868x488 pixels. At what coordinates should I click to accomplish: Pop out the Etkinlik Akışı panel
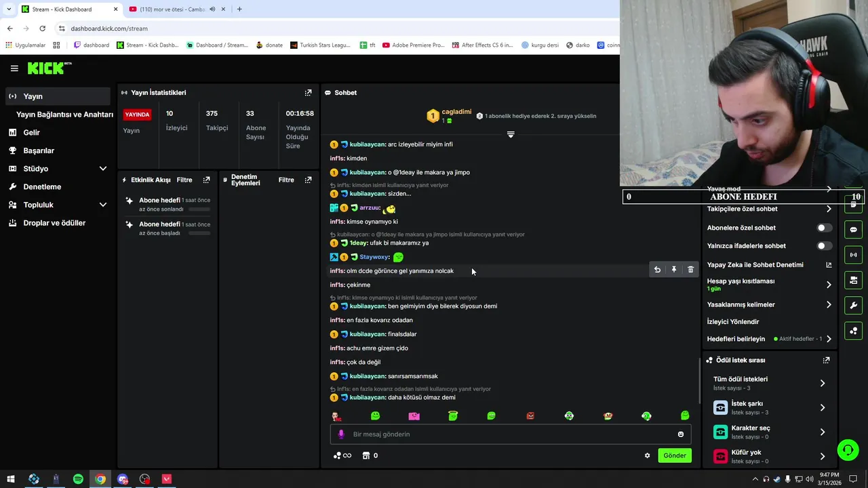(206, 180)
